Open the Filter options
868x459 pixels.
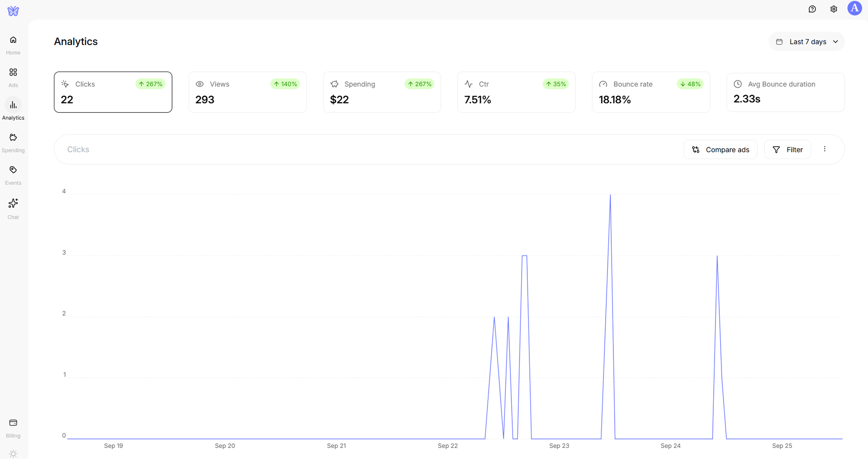click(x=787, y=149)
